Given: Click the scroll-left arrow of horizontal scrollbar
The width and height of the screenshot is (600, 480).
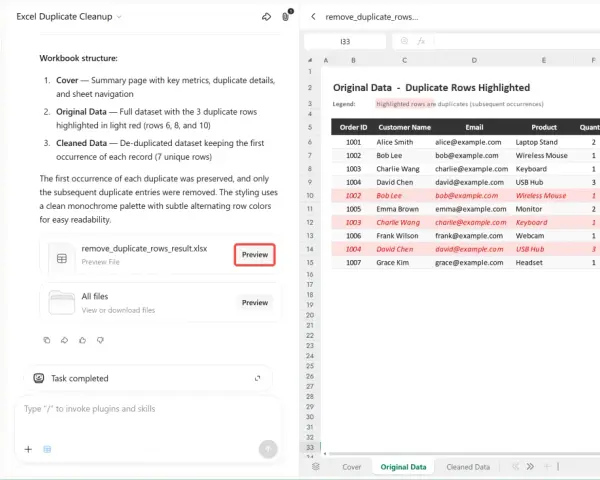Looking at the screenshot, I should [x=325, y=454].
